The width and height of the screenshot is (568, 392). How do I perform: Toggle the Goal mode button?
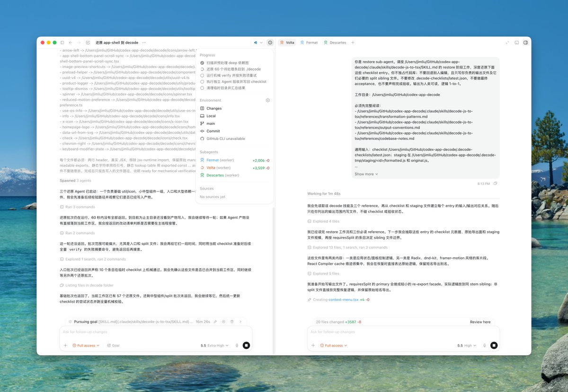coord(113,346)
